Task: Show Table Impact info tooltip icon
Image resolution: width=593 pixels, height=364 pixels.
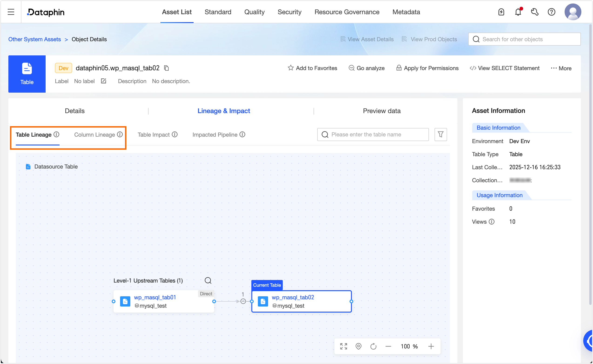Action: click(x=175, y=134)
